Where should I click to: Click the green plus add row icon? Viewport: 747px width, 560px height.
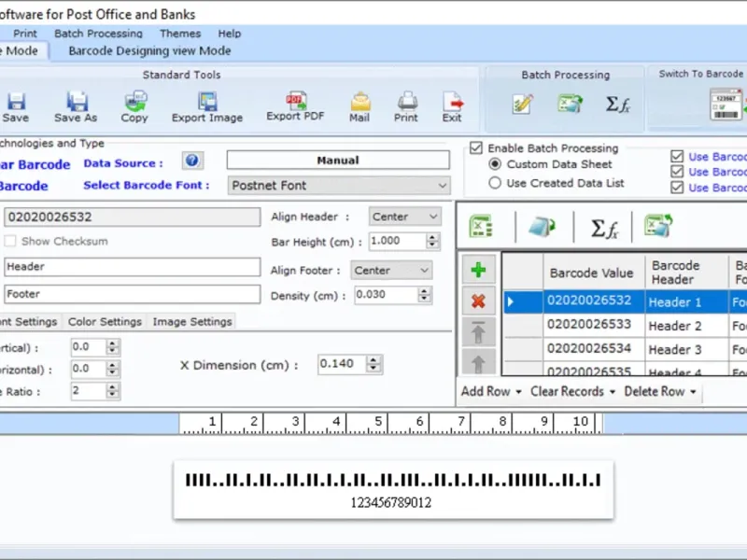pos(478,270)
